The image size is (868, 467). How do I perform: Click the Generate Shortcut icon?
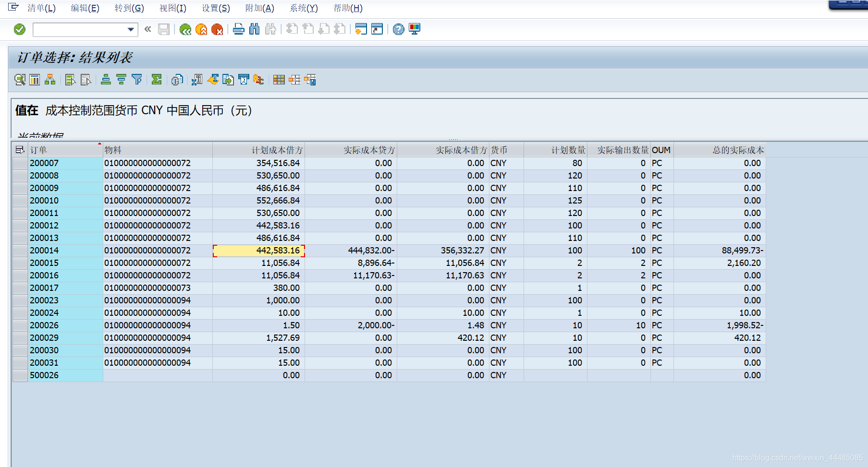[377, 29]
